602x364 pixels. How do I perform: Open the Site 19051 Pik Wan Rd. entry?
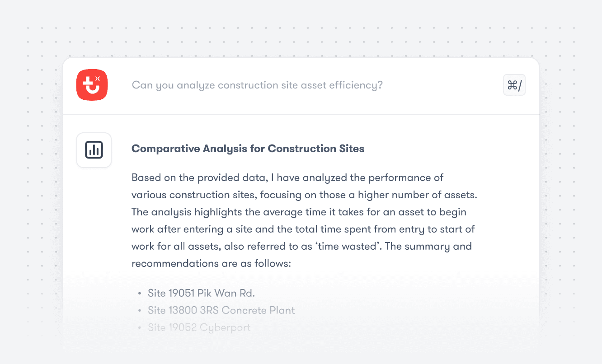pyautogui.click(x=201, y=293)
